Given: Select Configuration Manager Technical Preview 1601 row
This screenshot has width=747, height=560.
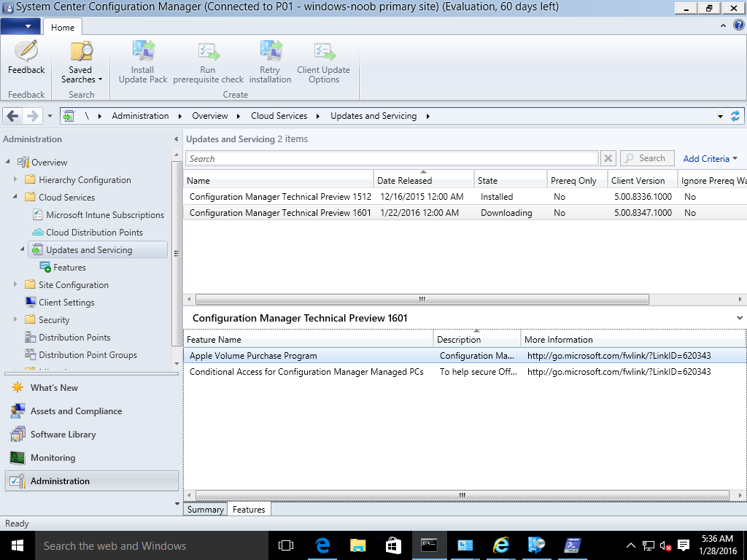Looking at the screenshot, I should coord(465,213).
